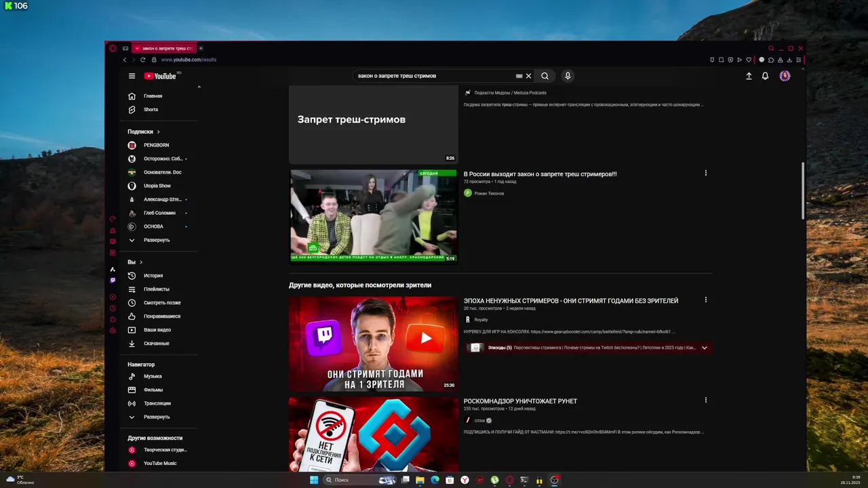Open Смотреть позже in sidebar

[161, 303]
